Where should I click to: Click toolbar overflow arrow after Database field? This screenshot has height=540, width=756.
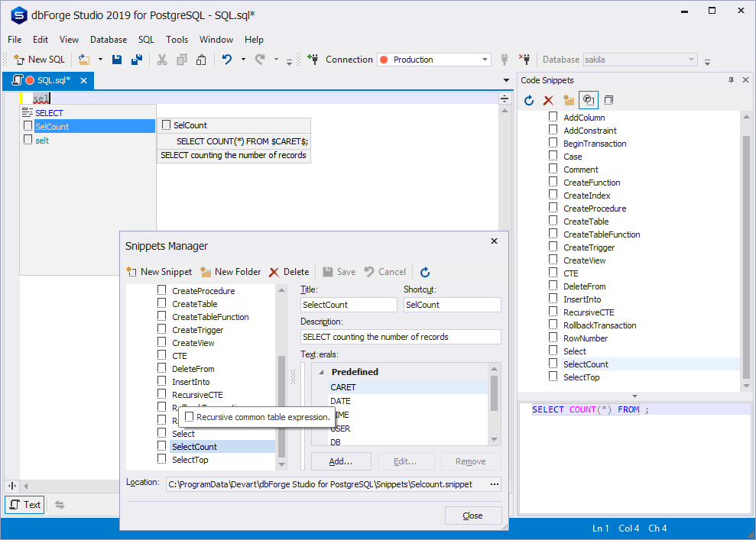click(707, 62)
